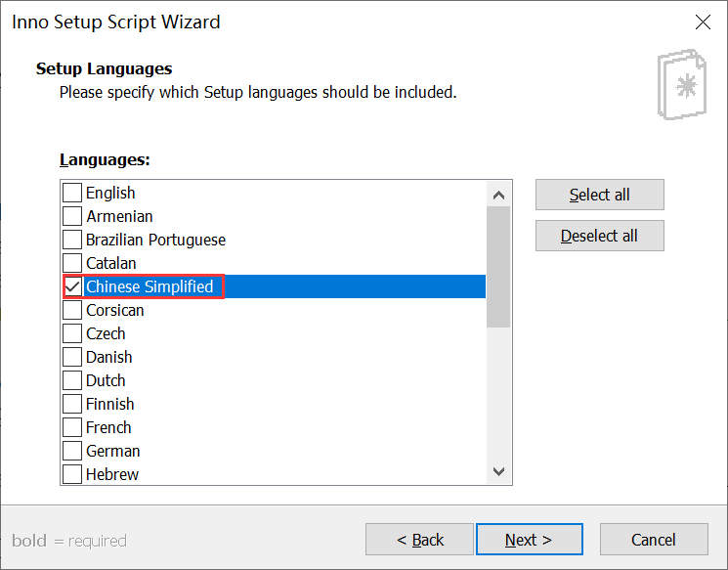Check the Dutch language checkbox
The image size is (728, 570).
pyautogui.click(x=72, y=380)
